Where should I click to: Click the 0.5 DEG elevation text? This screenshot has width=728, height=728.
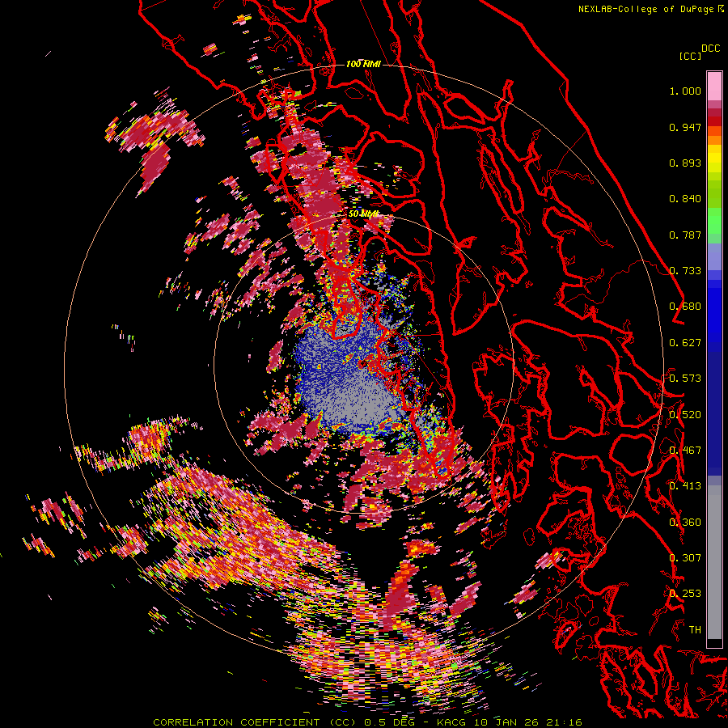point(391,722)
